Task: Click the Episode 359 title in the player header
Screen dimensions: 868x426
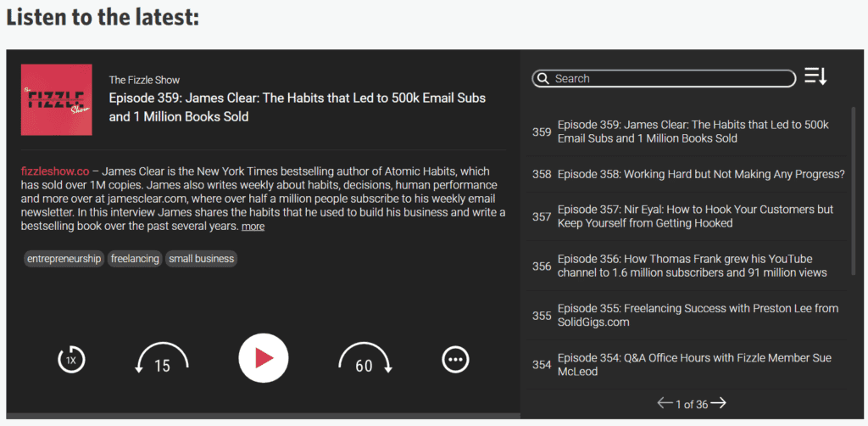Action: pos(298,108)
